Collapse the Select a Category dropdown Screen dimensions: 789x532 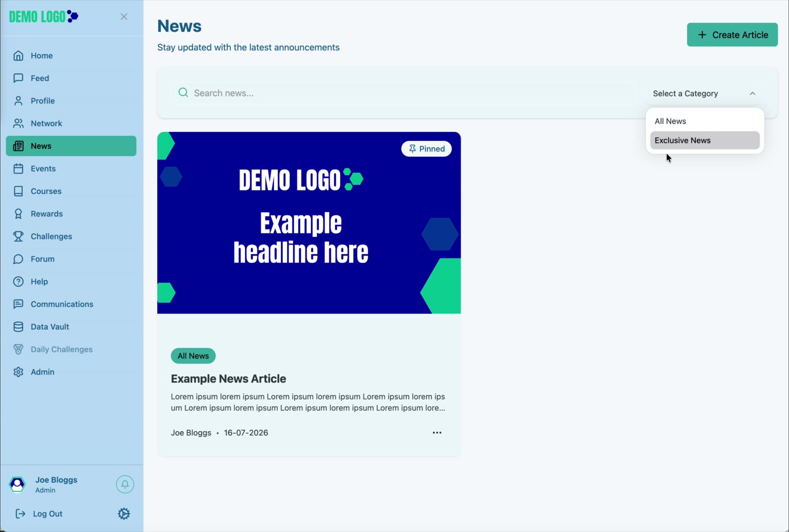pos(704,94)
